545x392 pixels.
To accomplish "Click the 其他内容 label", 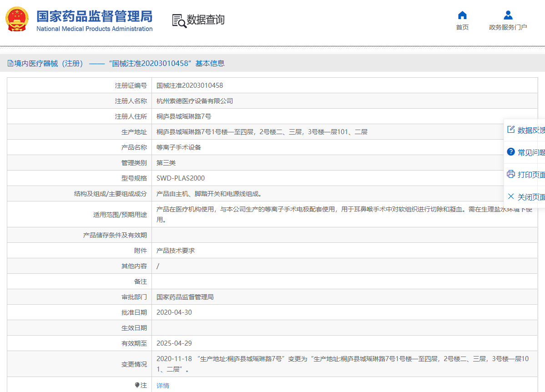I will (134, 266).
